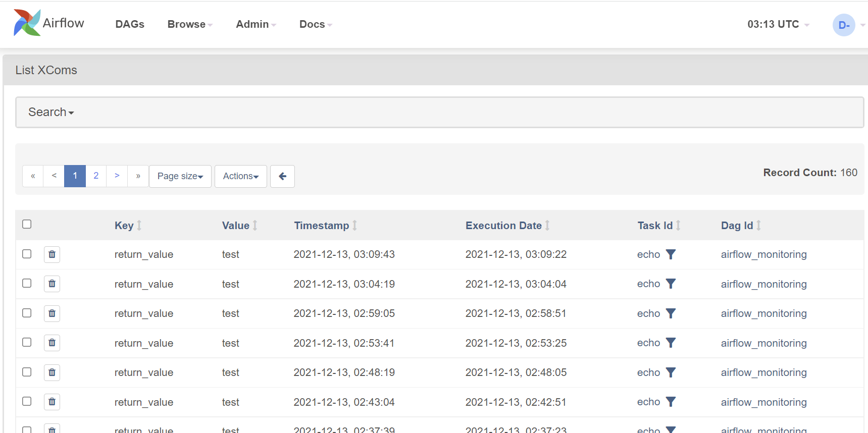Check the row with timestamp 02:53:41
The height and width of the screenshot is (433, 868).
pyautogui.click(x=27, y=342)
